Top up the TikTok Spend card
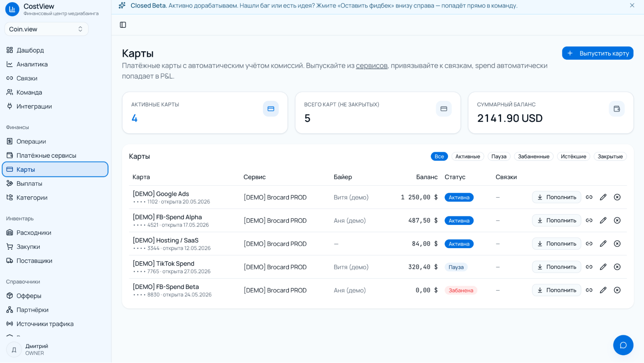644x363 pixels. coord(556,267)
